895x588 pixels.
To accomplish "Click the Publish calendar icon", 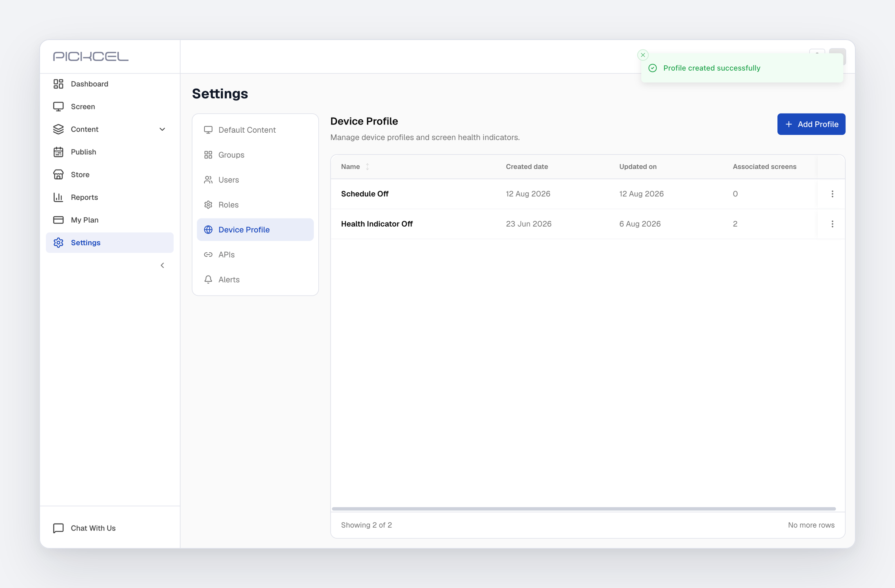I will point(58,152).
